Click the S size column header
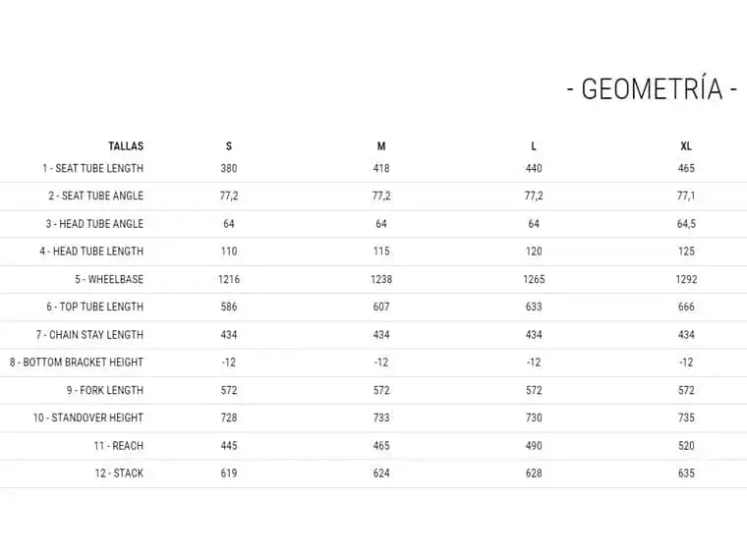747x560 pixels. coord(229,146)
